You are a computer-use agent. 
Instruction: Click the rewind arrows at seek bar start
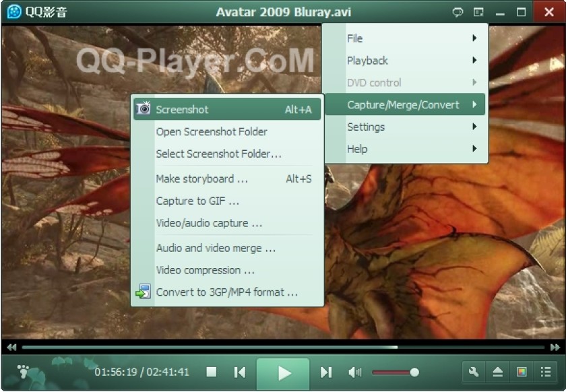[x=11, y=348]
